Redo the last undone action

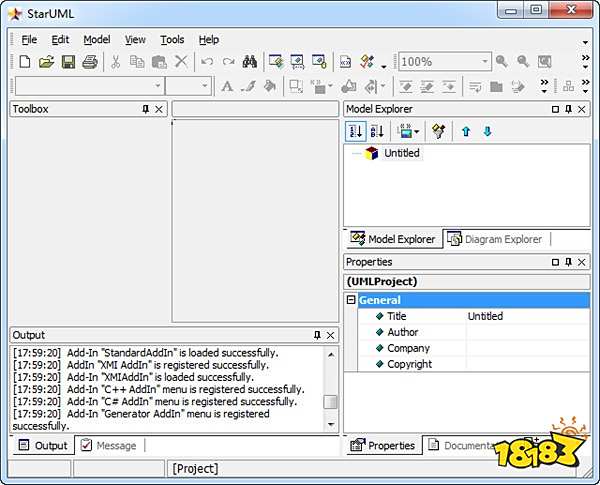click(228, 62)
